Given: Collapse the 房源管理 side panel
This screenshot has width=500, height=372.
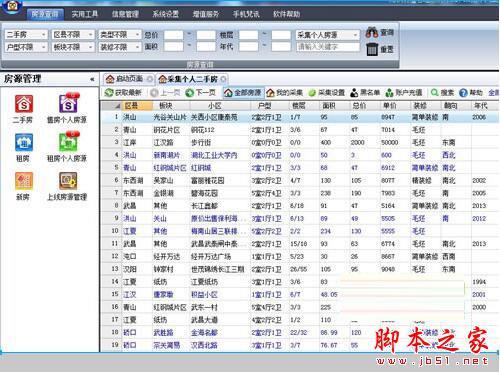Looking at the screenshot, I should 92,79.
